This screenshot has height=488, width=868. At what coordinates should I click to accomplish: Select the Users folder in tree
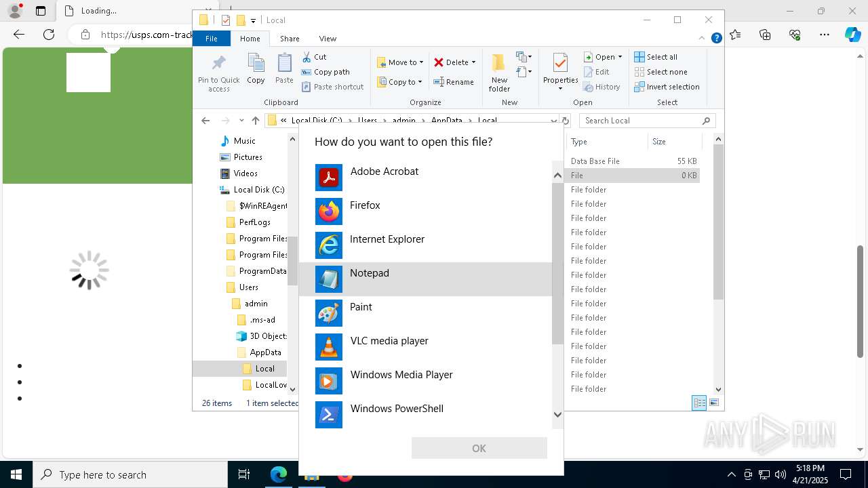click(248, 287)
